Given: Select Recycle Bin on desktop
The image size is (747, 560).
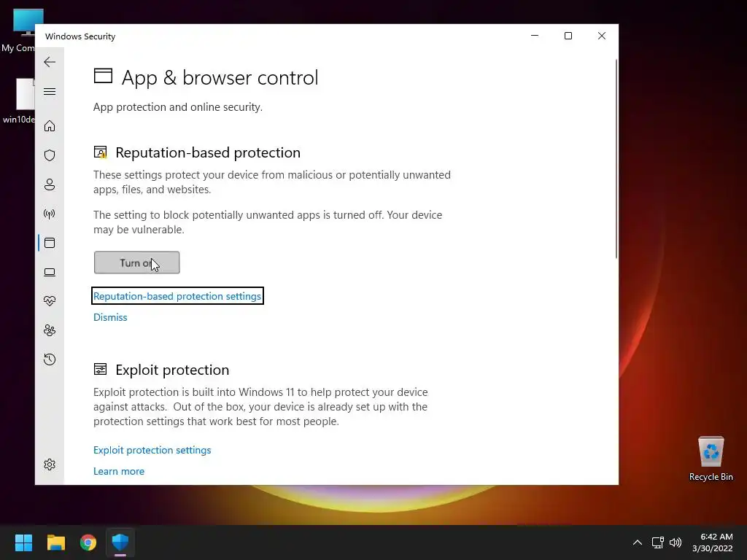Looking at the screenshot, I should coord(711,458).
